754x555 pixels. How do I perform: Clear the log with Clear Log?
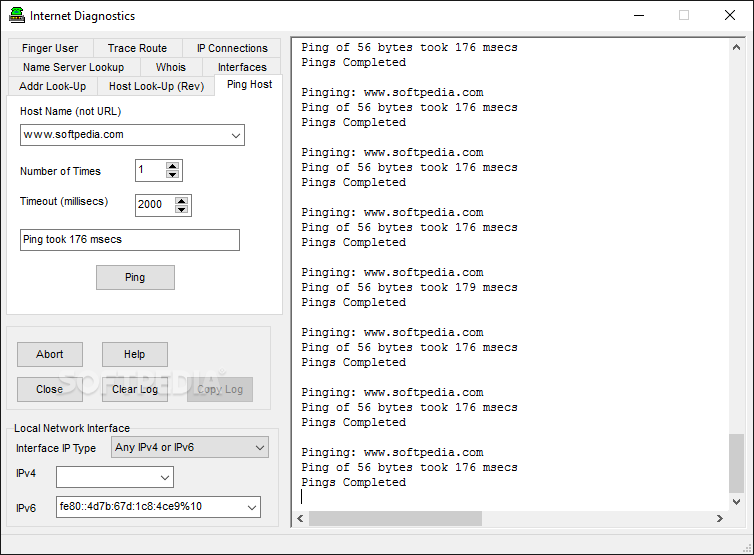coord(135,390)
